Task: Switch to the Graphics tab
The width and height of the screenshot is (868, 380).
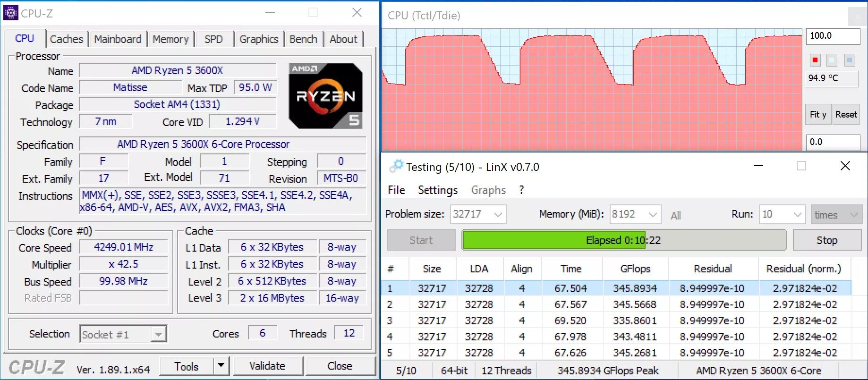Action: (259, 39)
